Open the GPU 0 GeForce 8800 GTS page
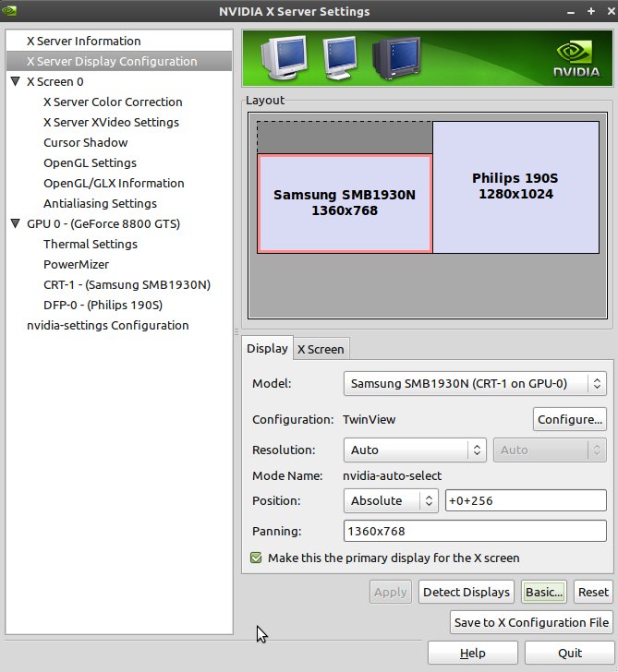This screenshot has height=672, width=618. pyautogui.click(x=103, y=224)
